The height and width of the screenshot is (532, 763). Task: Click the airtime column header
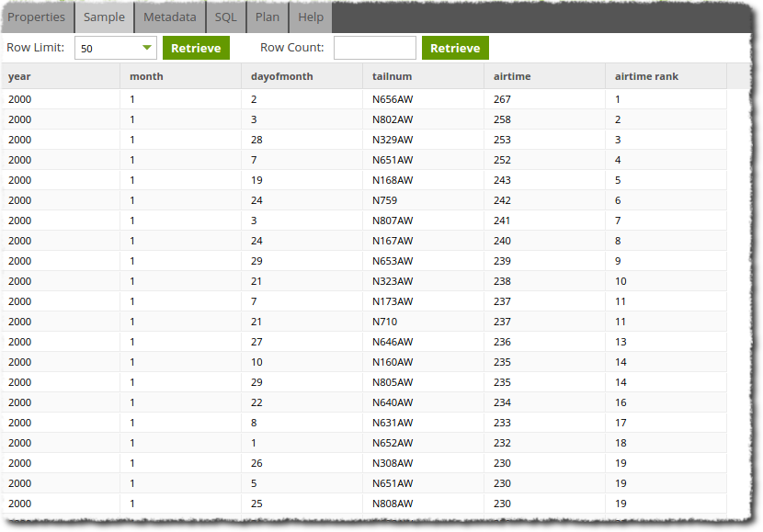544,76
